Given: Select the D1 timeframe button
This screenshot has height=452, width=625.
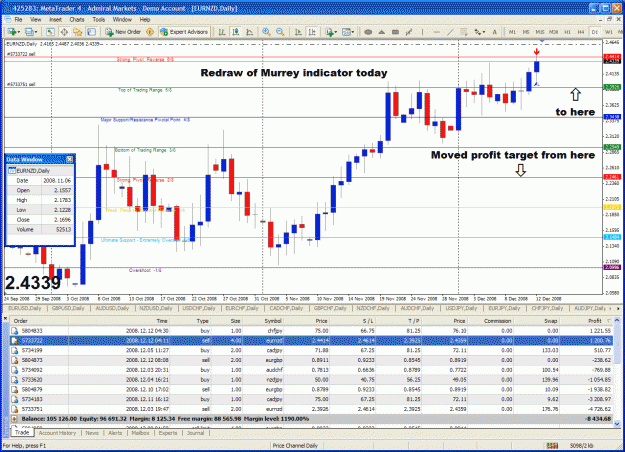Looking at the screenshot, I should pos(595,32).
